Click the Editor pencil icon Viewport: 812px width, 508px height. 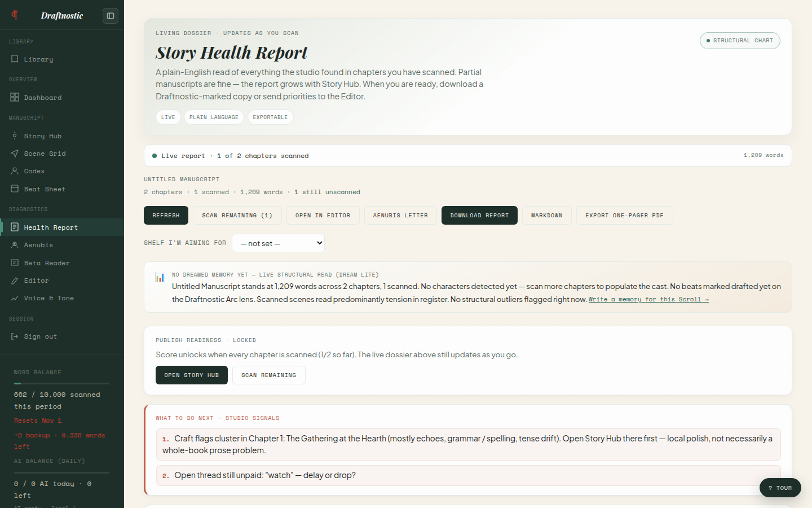coord(15,280)
